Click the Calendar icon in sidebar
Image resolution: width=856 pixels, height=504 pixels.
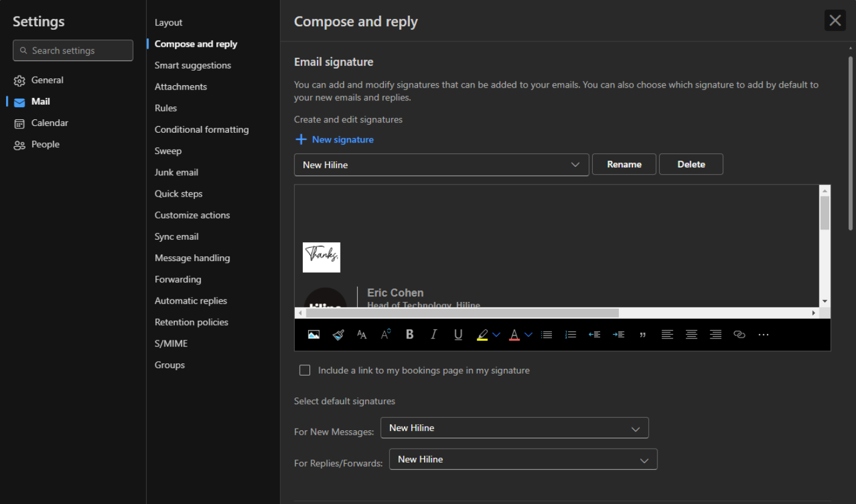click(x=19, y=124)
